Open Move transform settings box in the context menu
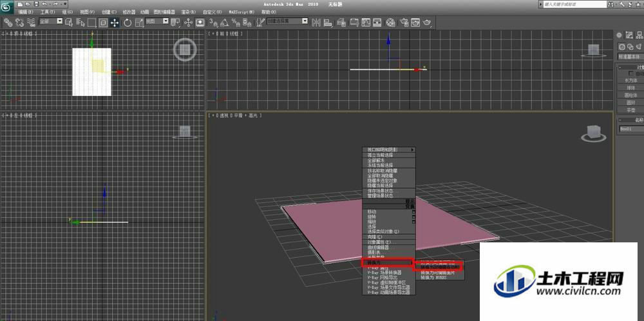 [x=413, y=212]
